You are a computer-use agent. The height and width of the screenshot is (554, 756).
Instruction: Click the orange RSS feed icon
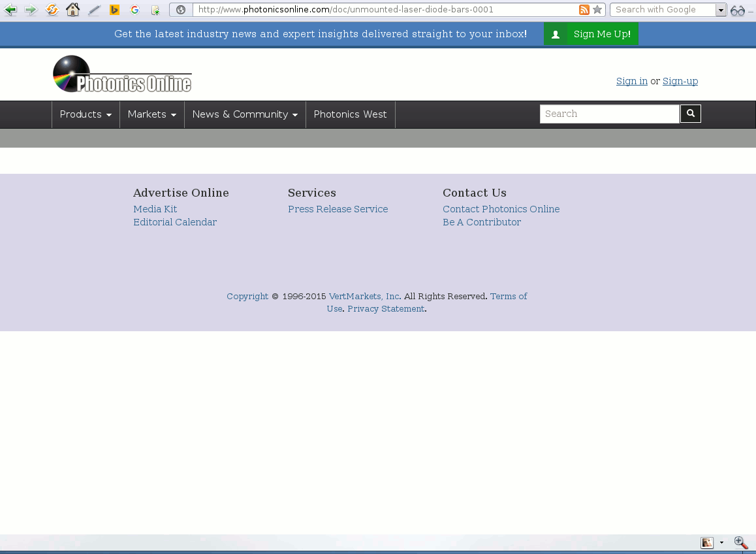point(584,10)
